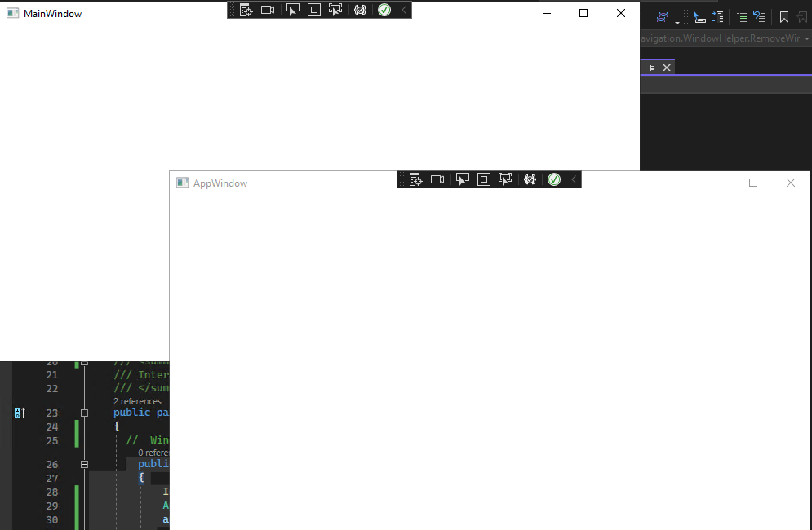Viewport: 812px width, 530px height.
Task: Open Live Visual Tree from AppWindow toolbar
Action: click(x=416, y=179)
